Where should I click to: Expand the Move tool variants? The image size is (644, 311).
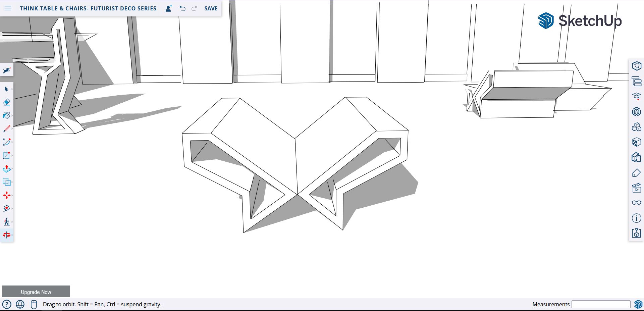click(x=13, y=195)
